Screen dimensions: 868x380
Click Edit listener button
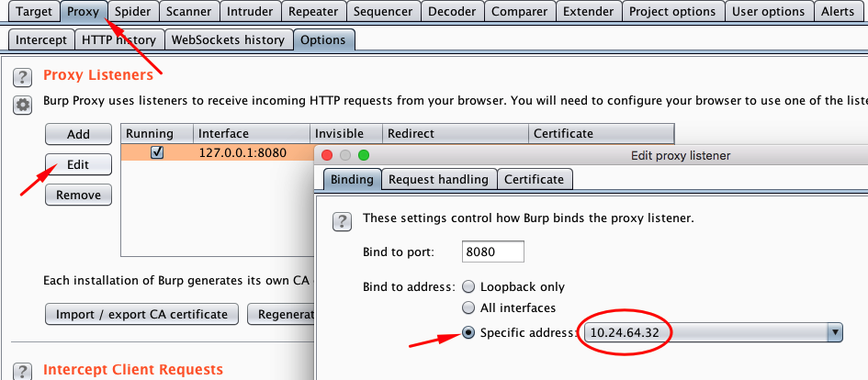78,164
